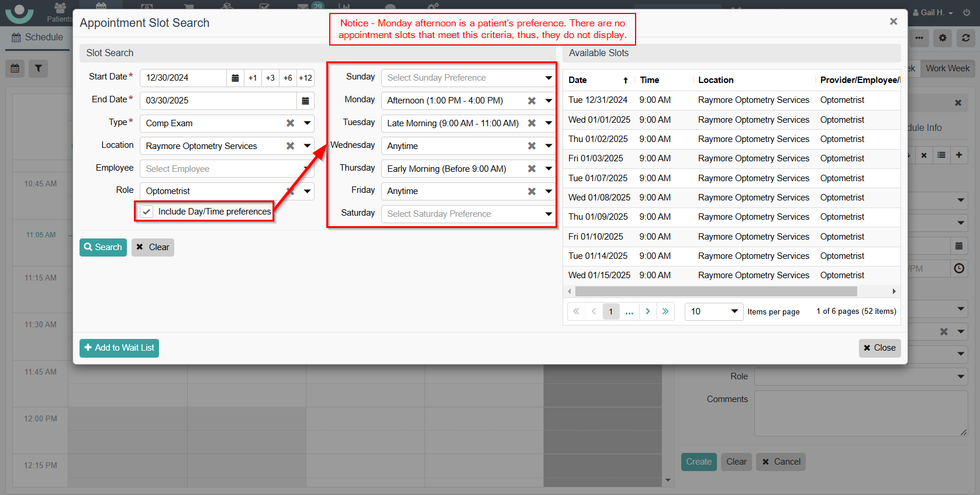
Task: Add six months with +6 button
Action: click(288, 78)
